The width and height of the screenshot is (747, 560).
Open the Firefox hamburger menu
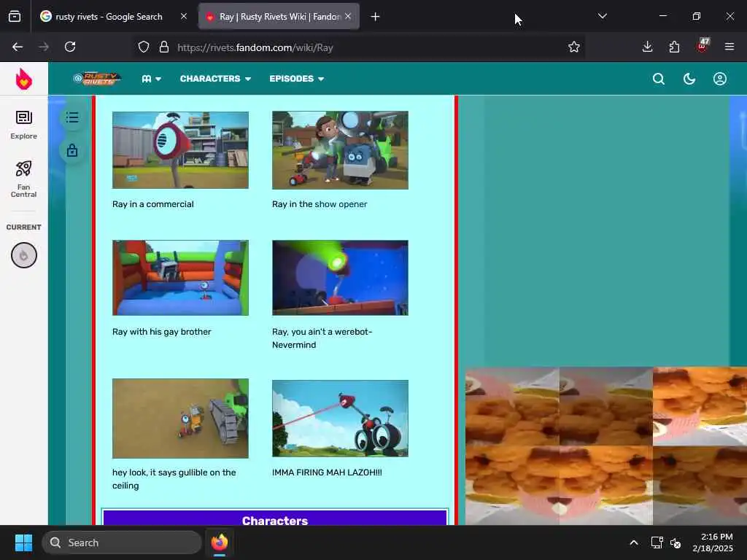point(729,47)
